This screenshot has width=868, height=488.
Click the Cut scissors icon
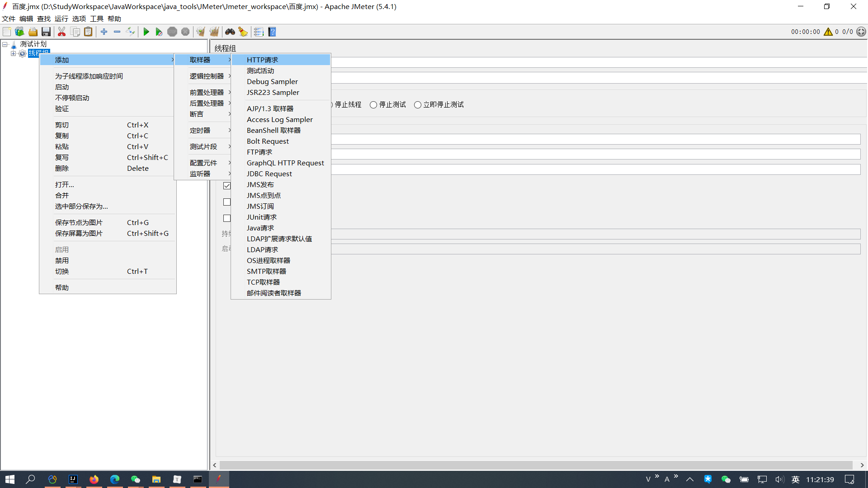(62, 32)
